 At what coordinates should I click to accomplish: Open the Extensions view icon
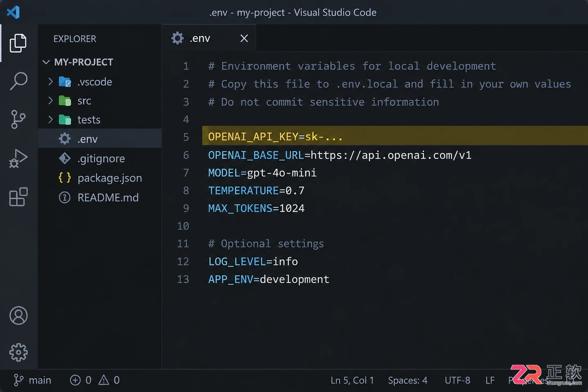click(18, 197)
